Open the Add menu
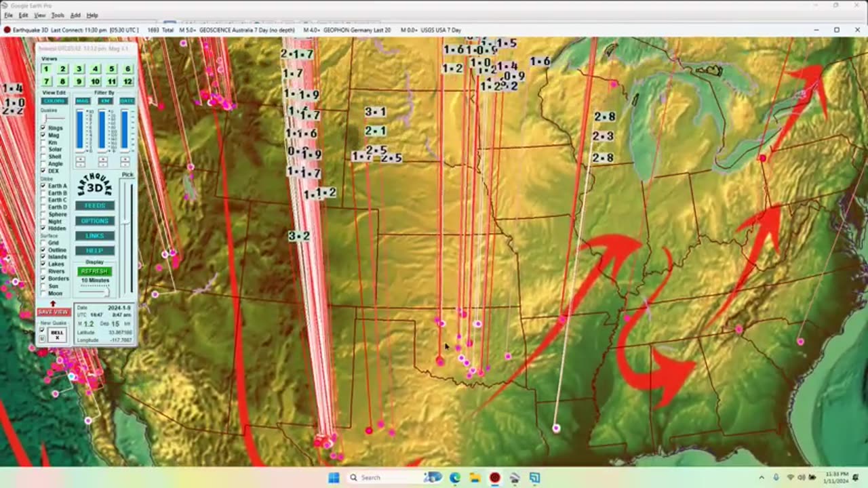Screen dimensions: 868x488 click(75, 15)
